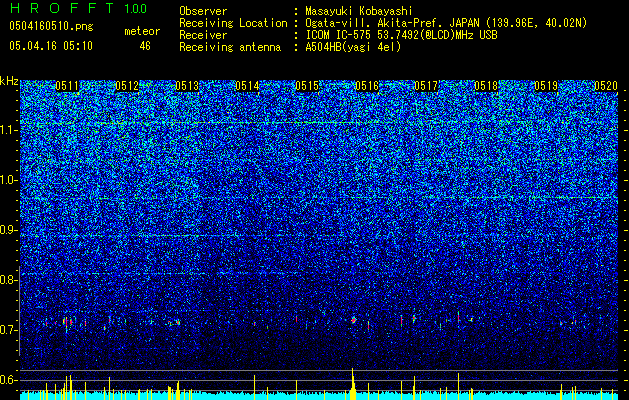The image size is (629, 400).
Task: Click the 1.0 kHz axis label
Action: 9,180
